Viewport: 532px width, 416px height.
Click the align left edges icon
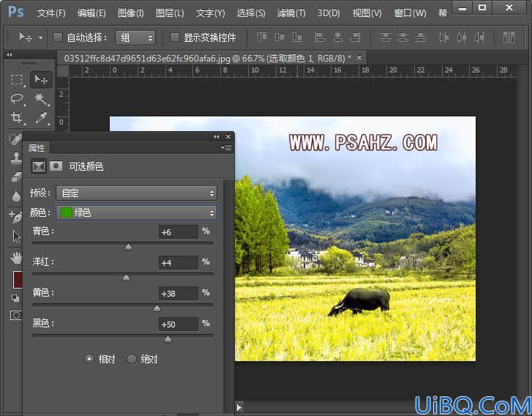click(x=320, y=37)
